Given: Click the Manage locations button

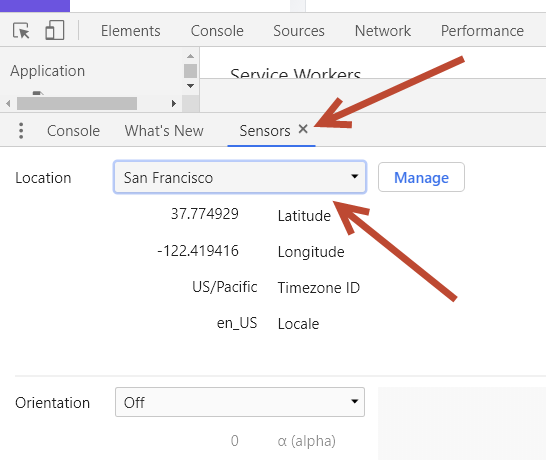Looking at the screenshot, I should (x=421, y=177).
